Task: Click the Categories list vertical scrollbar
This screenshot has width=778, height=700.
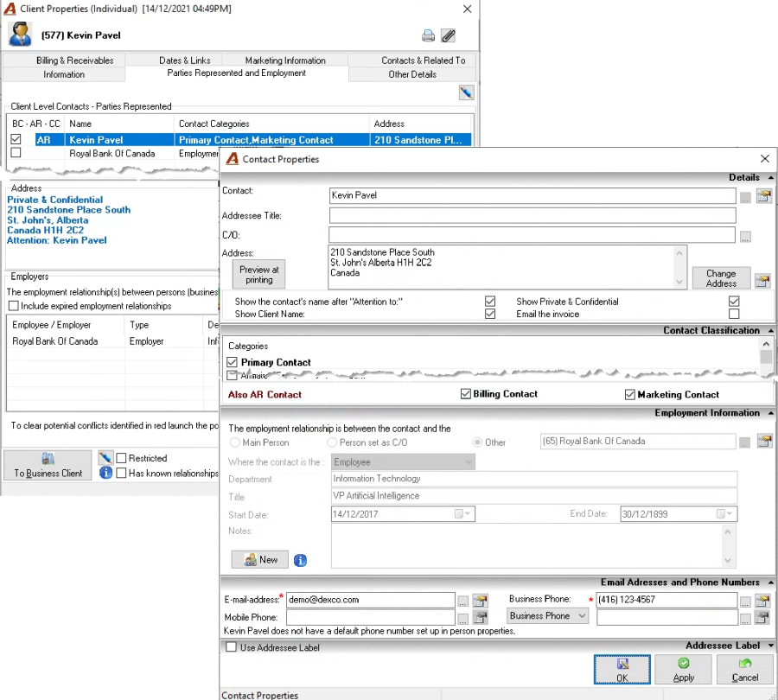Action: (766, 356)
